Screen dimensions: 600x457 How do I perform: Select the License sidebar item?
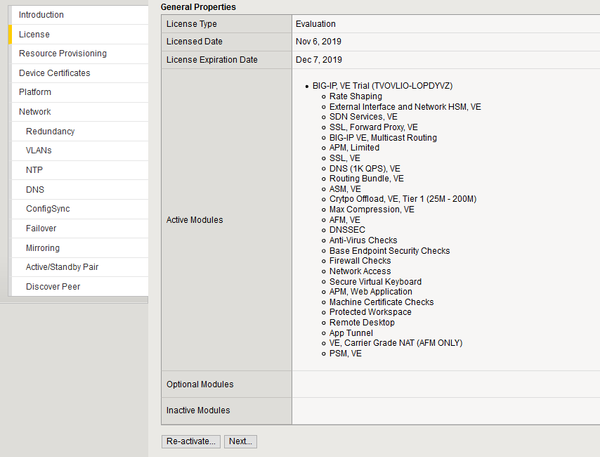pos(34,34)
